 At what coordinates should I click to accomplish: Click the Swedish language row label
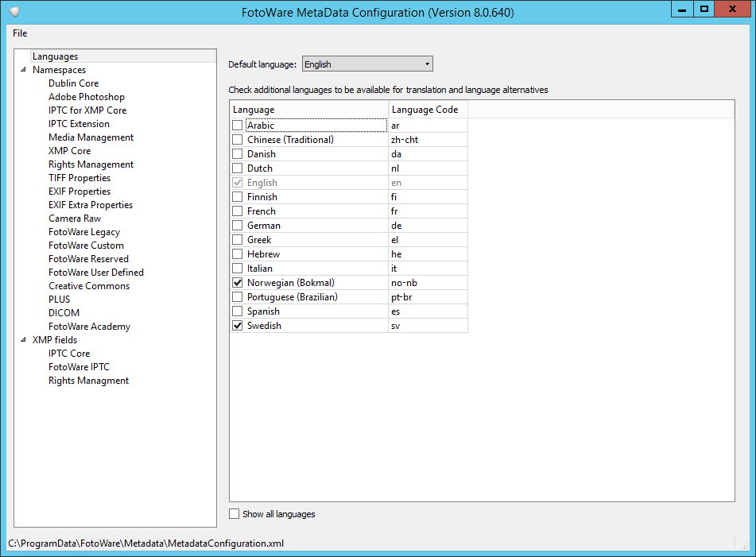tap(264, 326)
